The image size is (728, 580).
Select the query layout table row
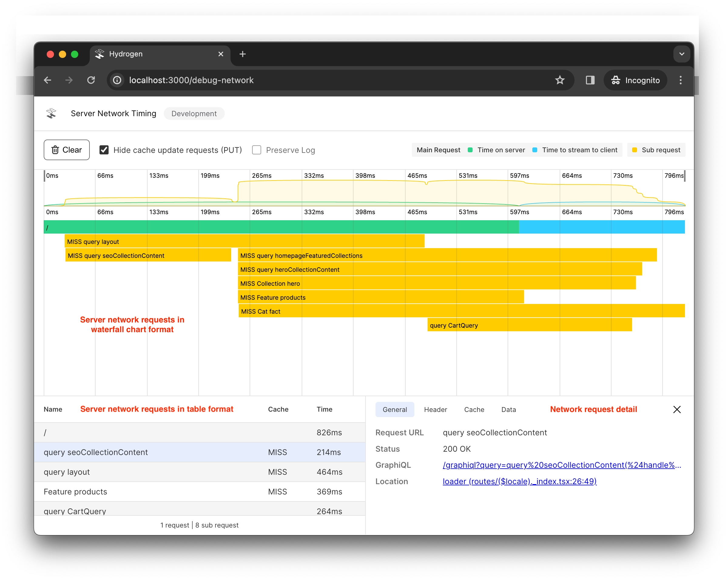point(200,472)
